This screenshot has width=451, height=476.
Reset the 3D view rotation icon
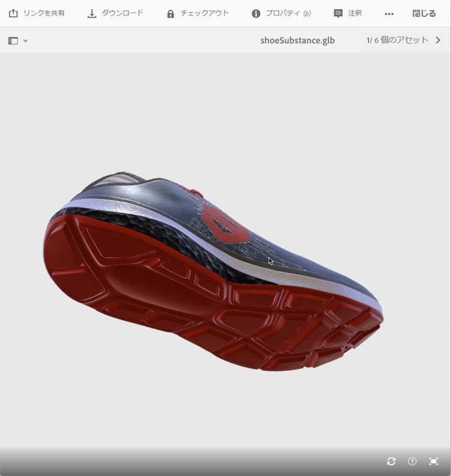(x=391, y=462)
